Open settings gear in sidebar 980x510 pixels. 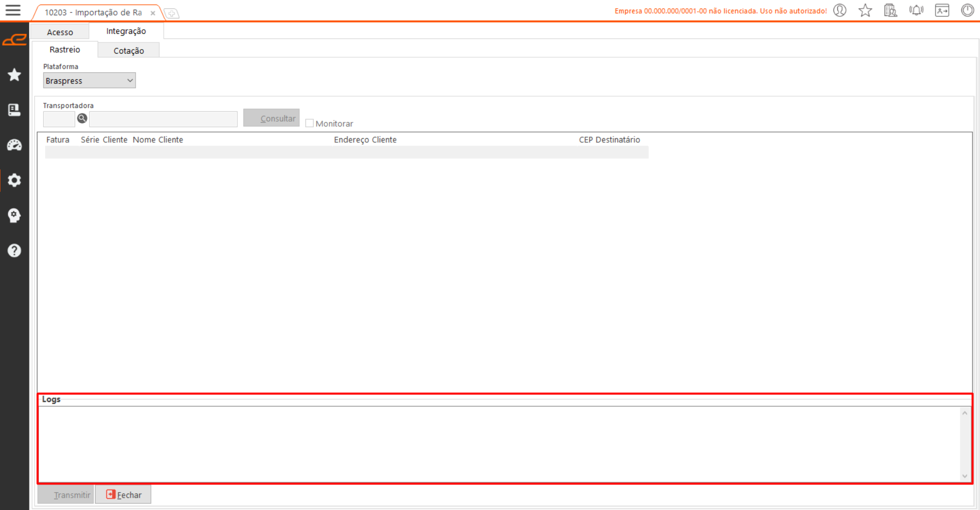pos(14,180)
